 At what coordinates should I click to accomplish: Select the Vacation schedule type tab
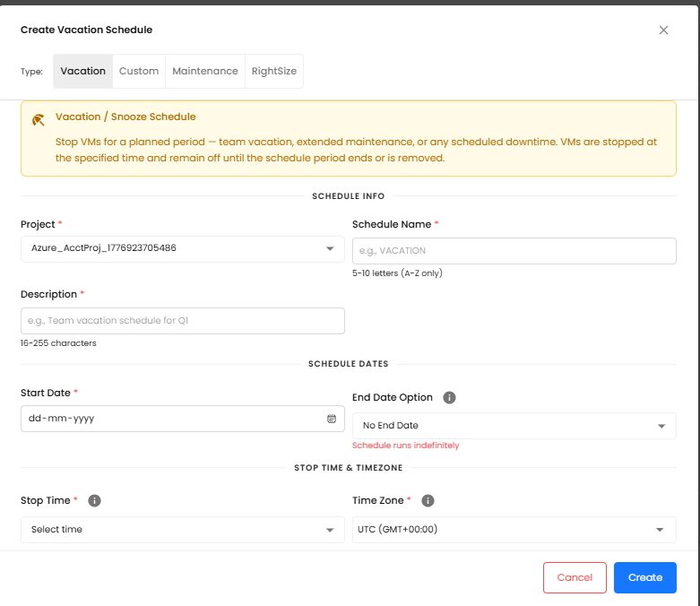[83, 71]
